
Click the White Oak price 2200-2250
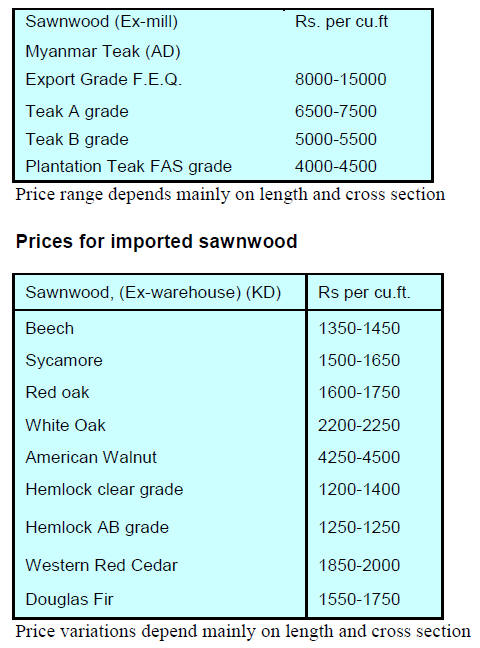359,425
